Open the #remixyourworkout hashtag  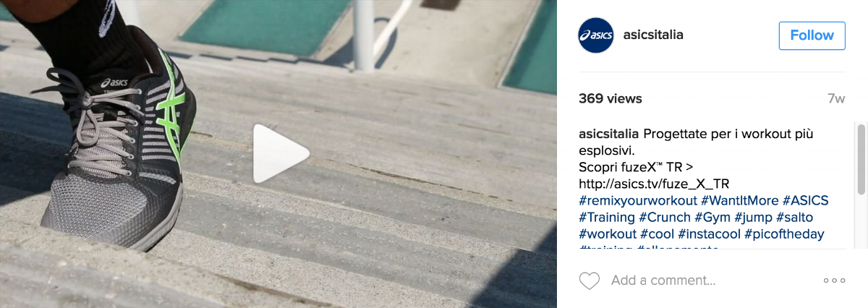point(638,200)
